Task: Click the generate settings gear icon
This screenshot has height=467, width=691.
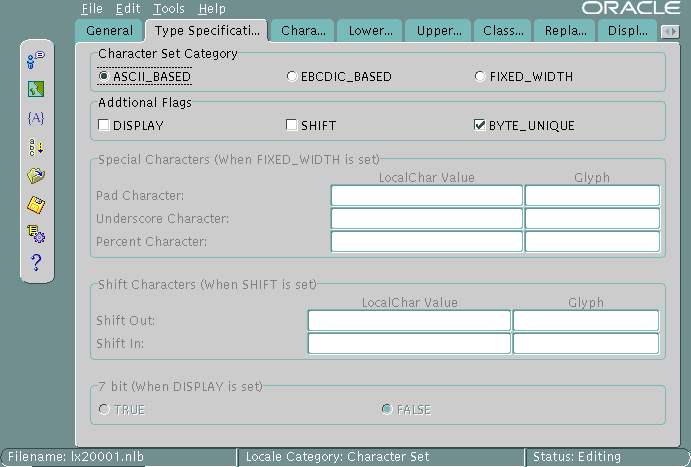Action: coord(36,234)
